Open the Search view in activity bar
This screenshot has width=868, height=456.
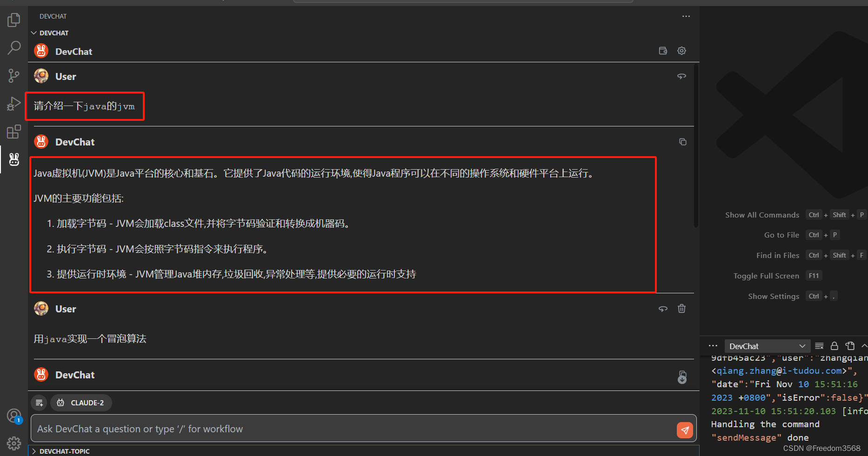click(x=14, y=47)
